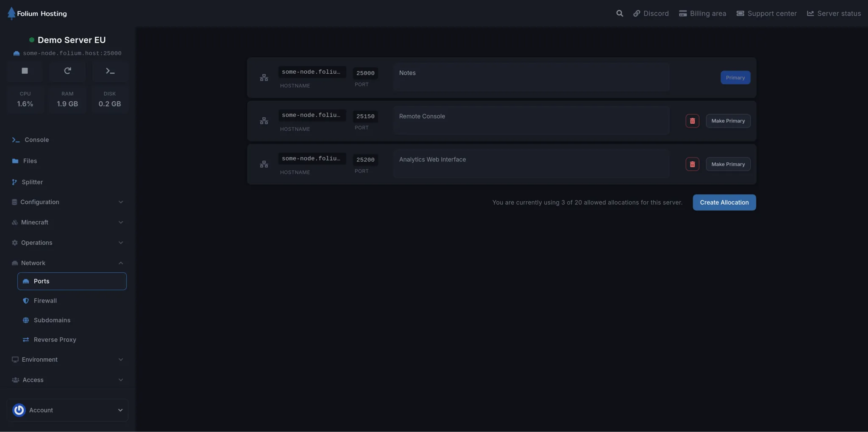Click the Restart server icon
This screenshot has height=432, width=868.
click(67, 71)
